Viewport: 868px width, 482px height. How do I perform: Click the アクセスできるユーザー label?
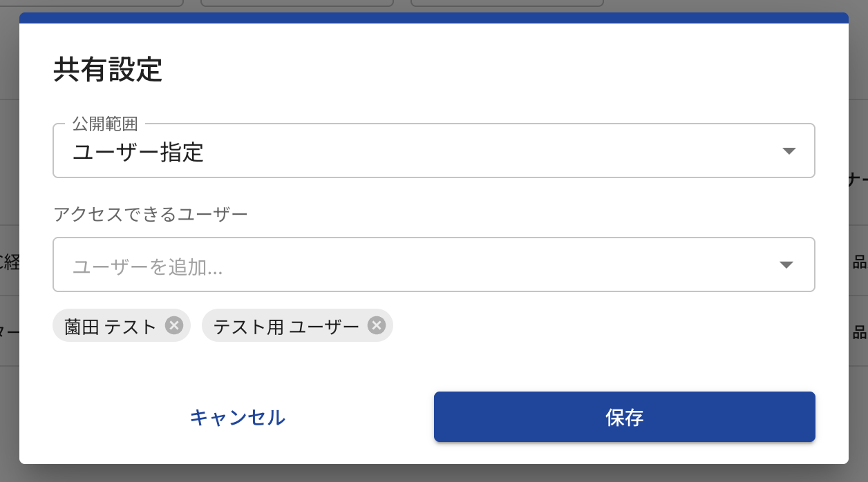coord(151,214)
